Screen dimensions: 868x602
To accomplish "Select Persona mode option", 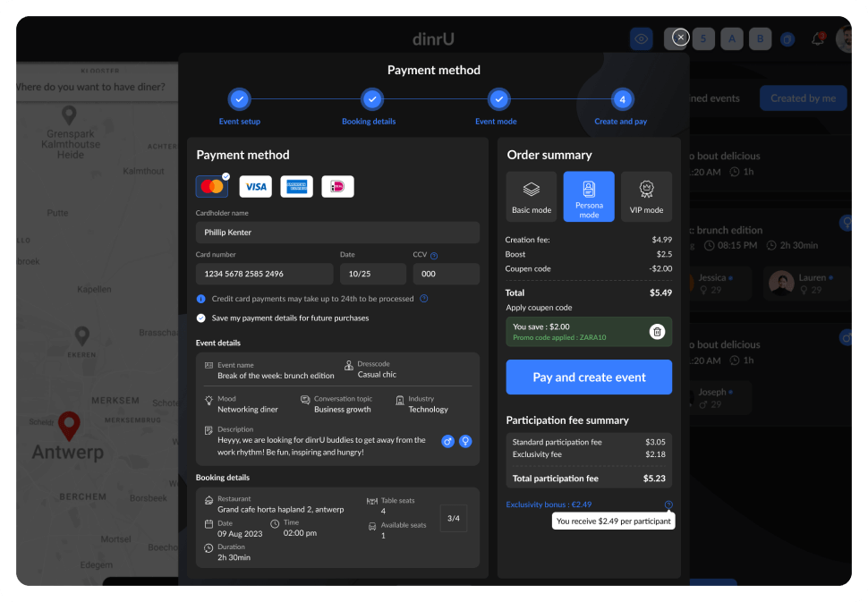I will point(589,197).
